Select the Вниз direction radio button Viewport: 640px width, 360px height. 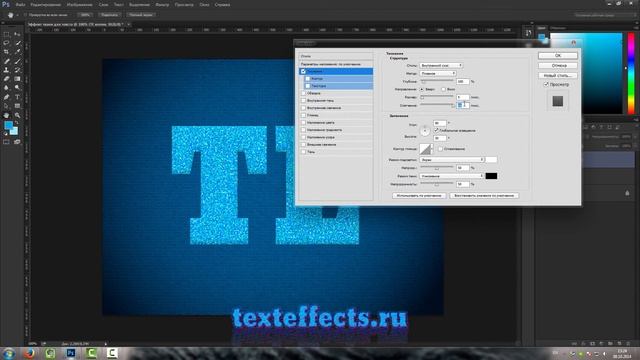click(x=443, y=89)
